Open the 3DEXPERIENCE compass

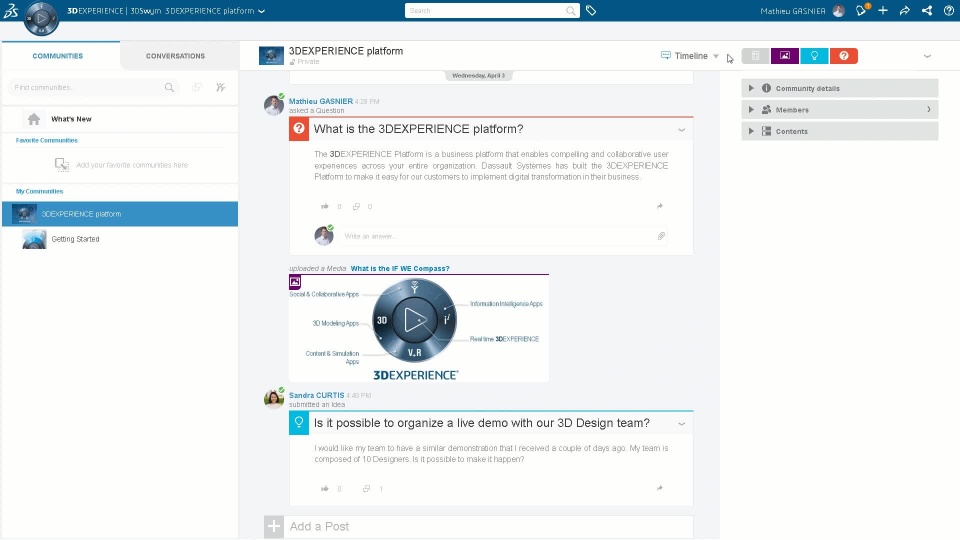(41, 18)
